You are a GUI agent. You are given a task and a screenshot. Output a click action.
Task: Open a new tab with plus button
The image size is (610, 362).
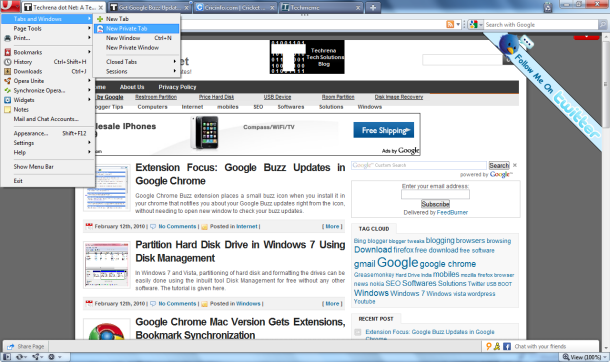coord(373,7)
